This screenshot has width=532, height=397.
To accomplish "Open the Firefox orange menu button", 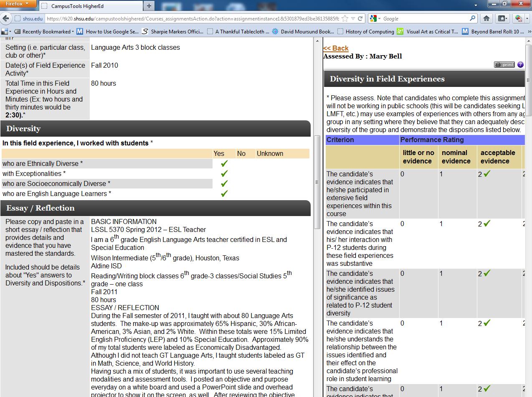I will [16, 3].
